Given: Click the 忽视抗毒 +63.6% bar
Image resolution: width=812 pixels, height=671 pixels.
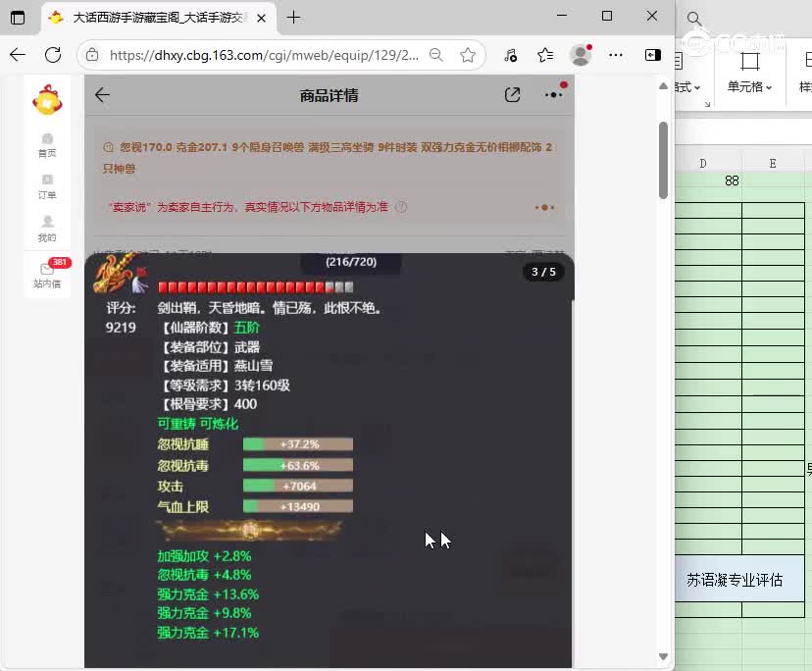Looking at the screenshot, I should point(298,465).
